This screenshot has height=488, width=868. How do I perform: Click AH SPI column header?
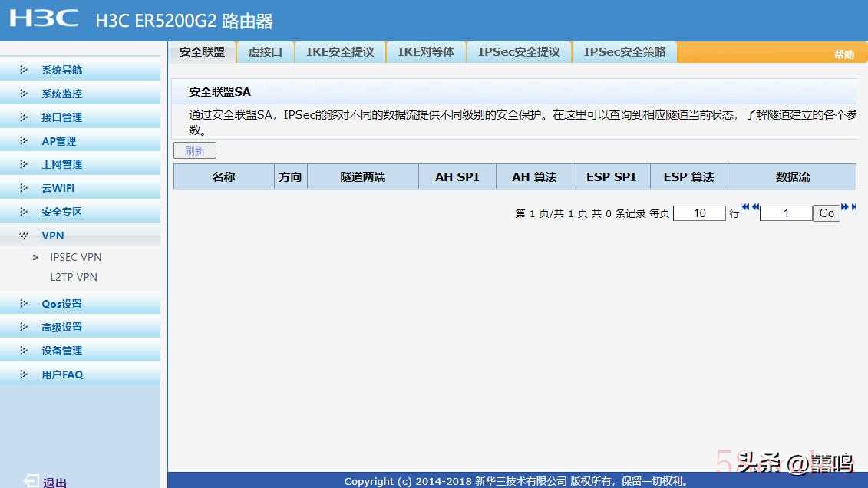pyautogui.click(x=457, y=177)
